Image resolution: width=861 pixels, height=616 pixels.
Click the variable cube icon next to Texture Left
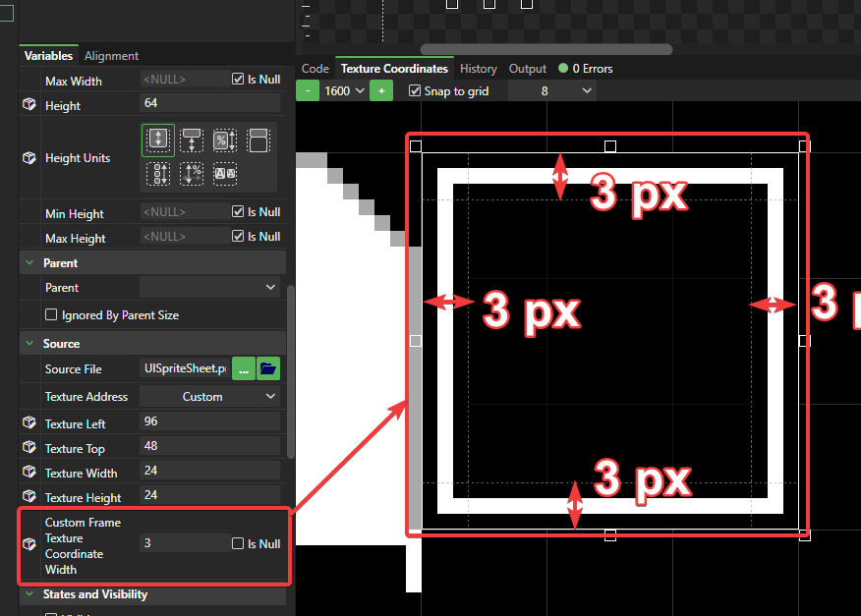pos(29,422)
